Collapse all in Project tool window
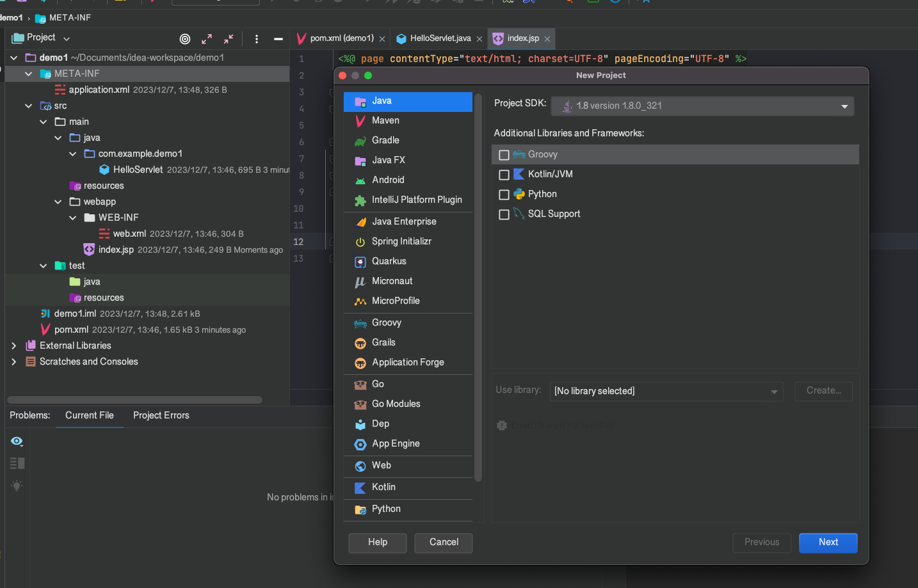Viewport: 918px width, 588px height. point(229,39)
